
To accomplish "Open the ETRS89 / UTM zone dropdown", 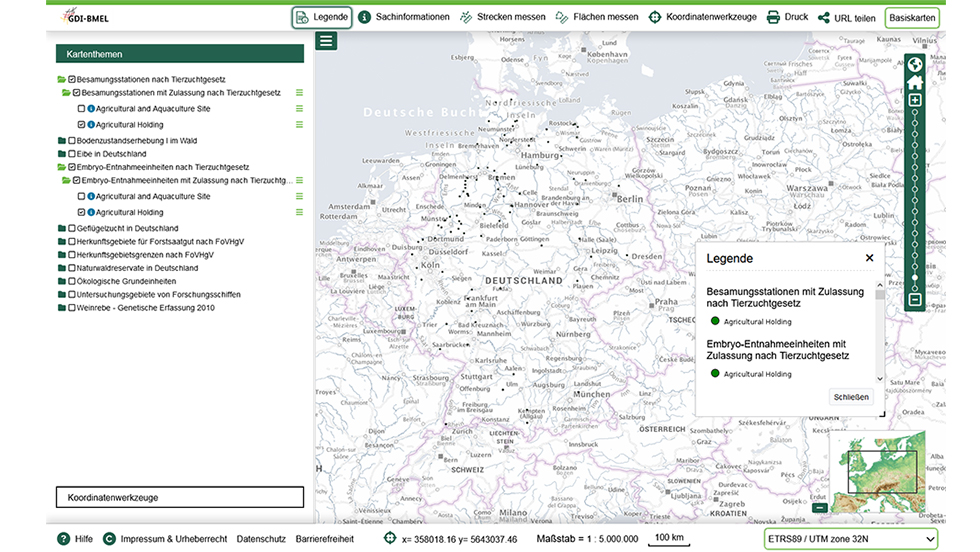I will (x=850, y=539).
